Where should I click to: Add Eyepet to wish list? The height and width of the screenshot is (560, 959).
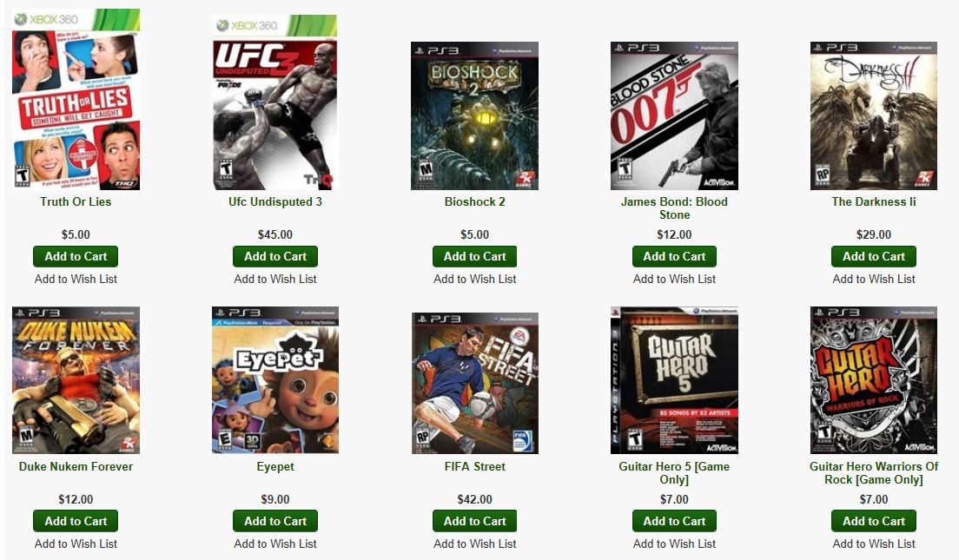[275, 544]
